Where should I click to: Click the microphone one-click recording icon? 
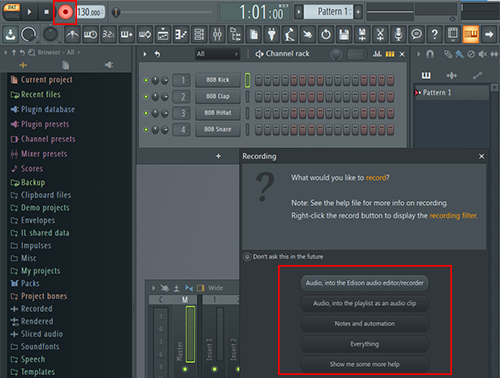398,34
